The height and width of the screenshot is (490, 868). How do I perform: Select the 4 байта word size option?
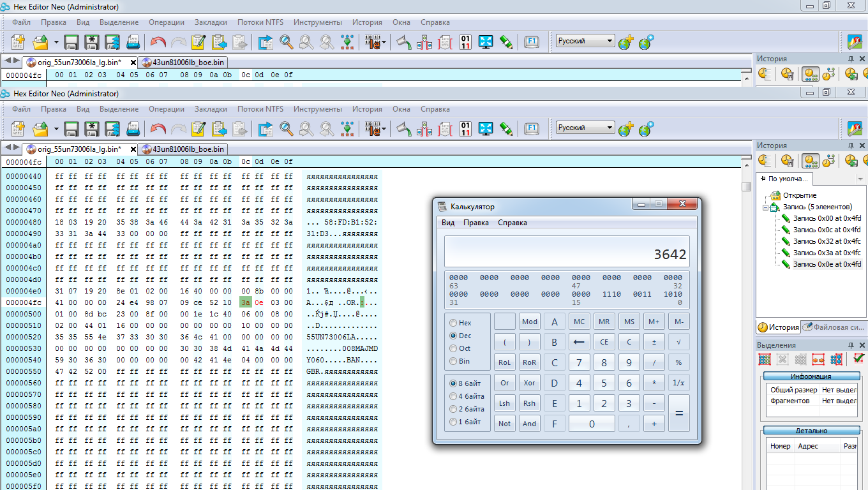(x=454, y=396)
